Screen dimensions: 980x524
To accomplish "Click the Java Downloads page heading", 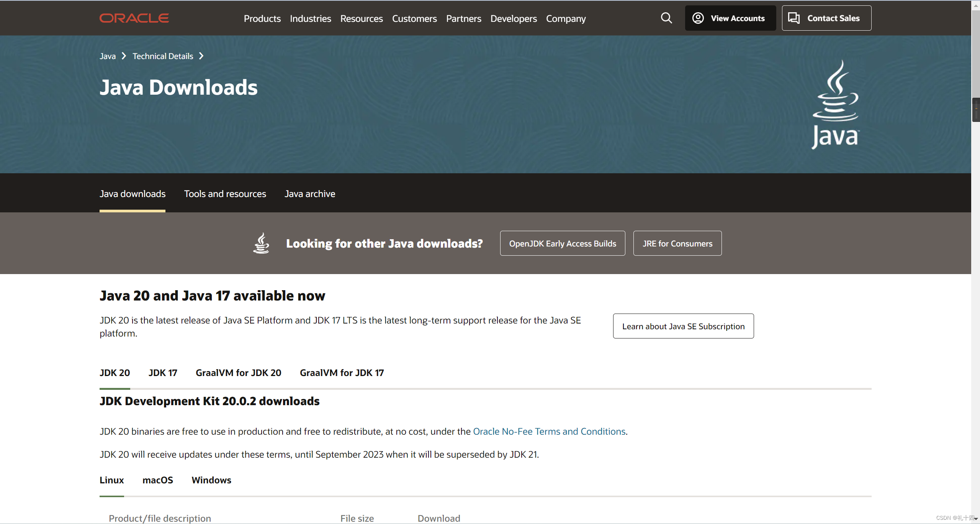I will [x=178, y=87].
